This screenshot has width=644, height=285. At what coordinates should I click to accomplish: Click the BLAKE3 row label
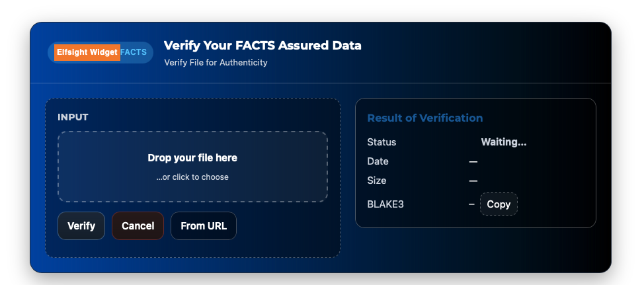tap(385, 204)
